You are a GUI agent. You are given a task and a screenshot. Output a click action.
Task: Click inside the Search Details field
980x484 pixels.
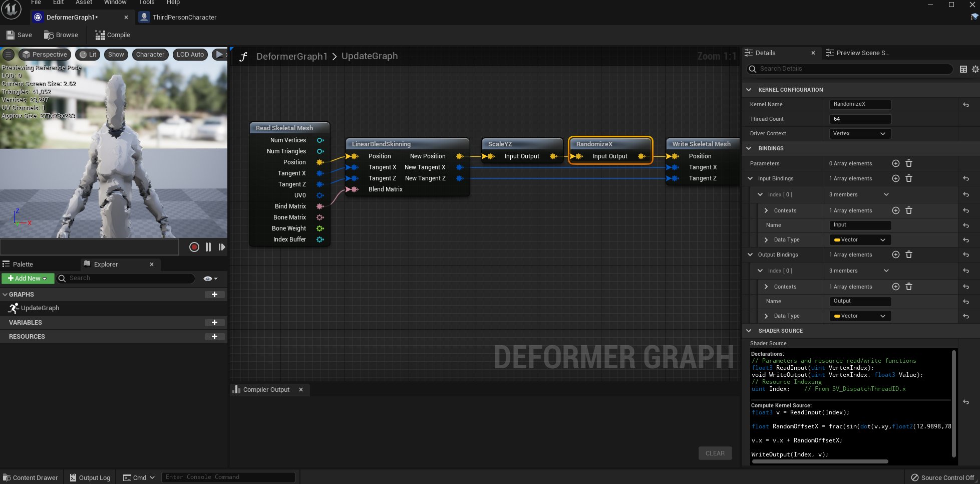coord(851,69)
